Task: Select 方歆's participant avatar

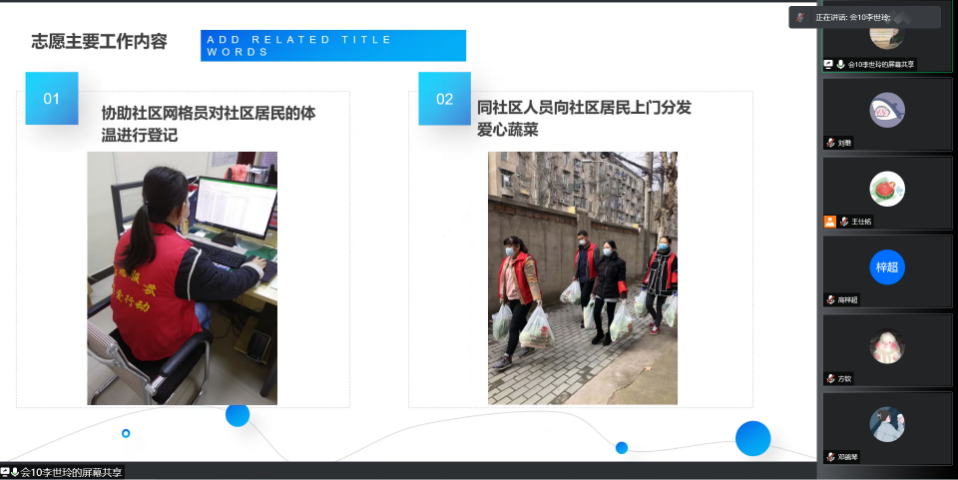Action: pos(886,346)
